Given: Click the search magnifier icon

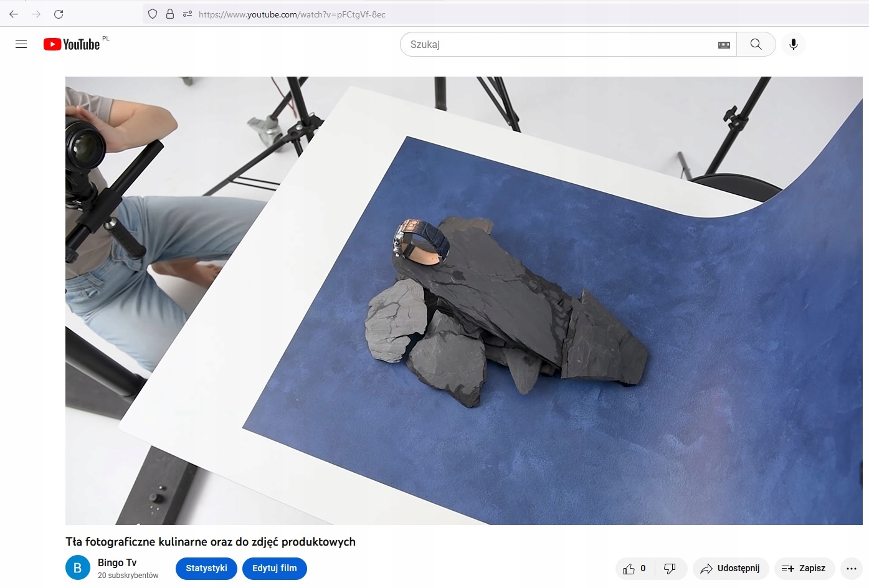Looking at the screenshot, I should pyautogui.click(x=756, y=44).
